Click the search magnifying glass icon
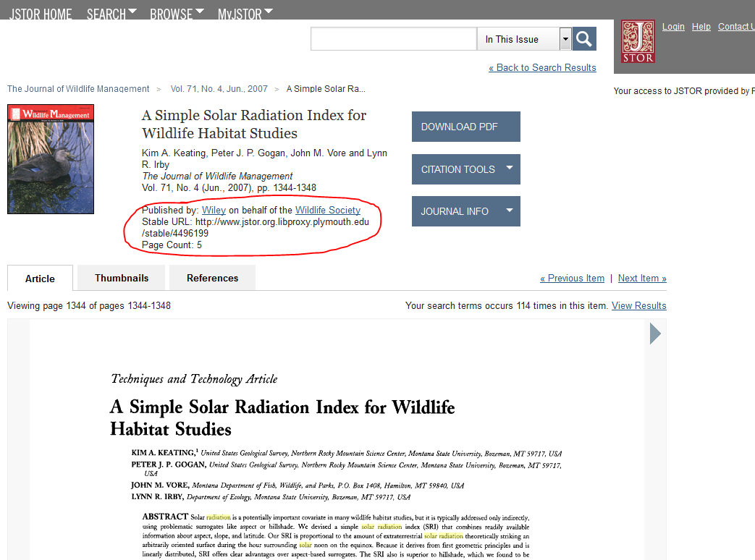This screenshot has width=755, height=560. (583, 38)
